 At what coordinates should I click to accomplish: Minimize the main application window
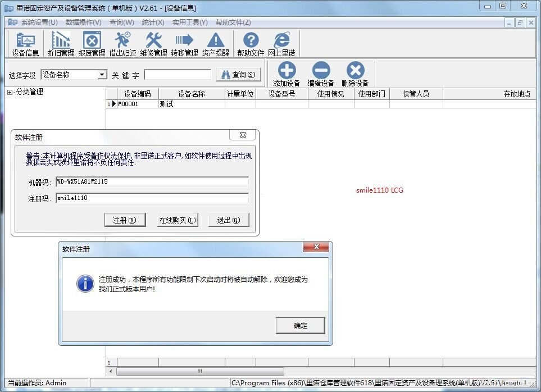[x=487, y=6]
